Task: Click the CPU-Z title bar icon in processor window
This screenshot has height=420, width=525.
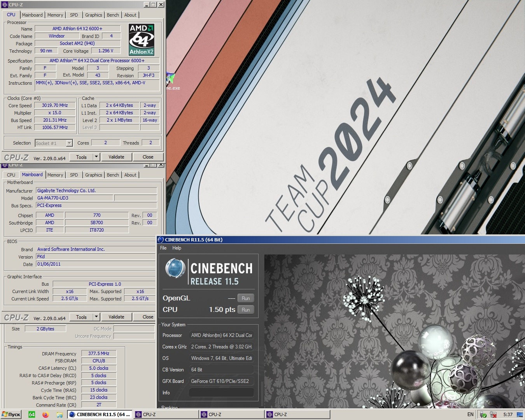Action: point(5,4)
